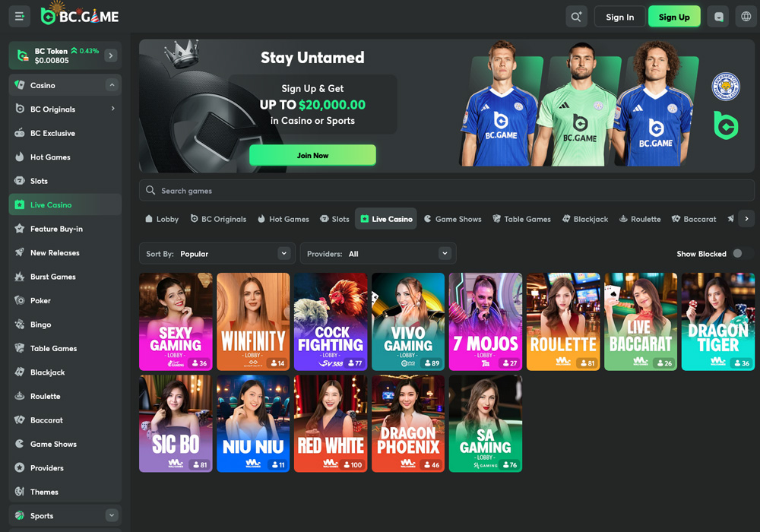Screen dimensions: 760x532
Task: Open Hot Games in sidebar
Action: click(x=65, y=157)
